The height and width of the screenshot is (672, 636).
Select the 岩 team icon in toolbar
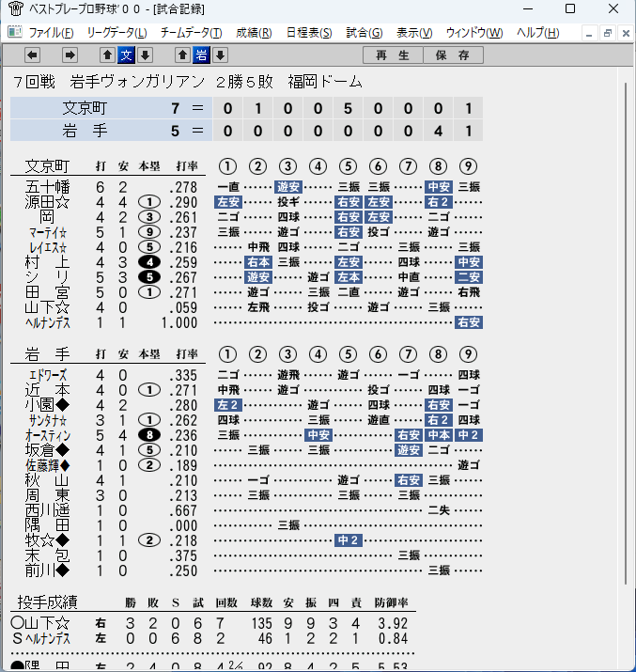pyautogui.click(x=201, y=55)
